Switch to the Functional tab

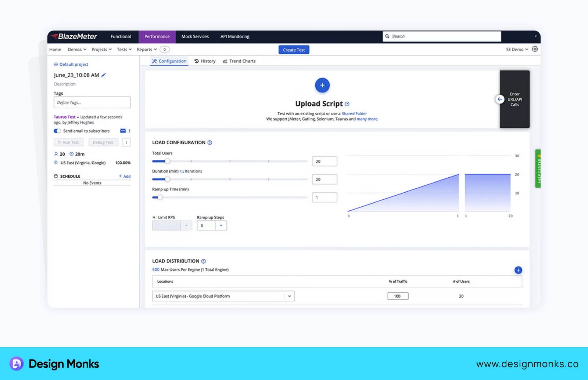[x=121, y=36]
